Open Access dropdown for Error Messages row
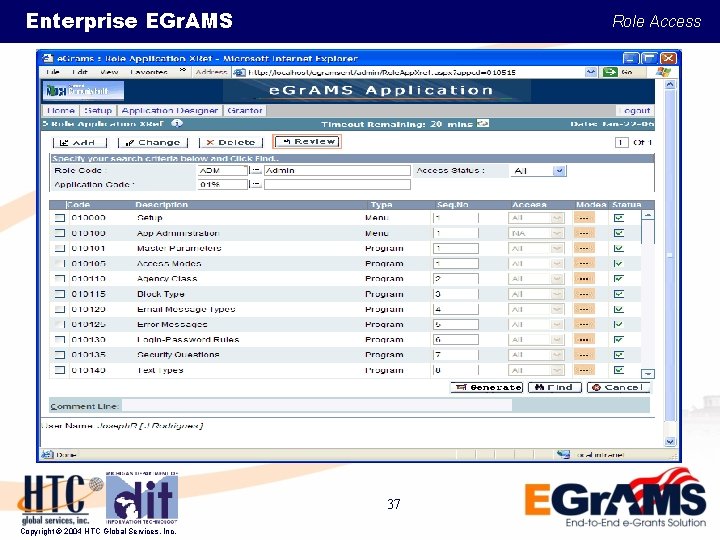The width and height of the screenshot is (720, 540). tap(536, 325)
